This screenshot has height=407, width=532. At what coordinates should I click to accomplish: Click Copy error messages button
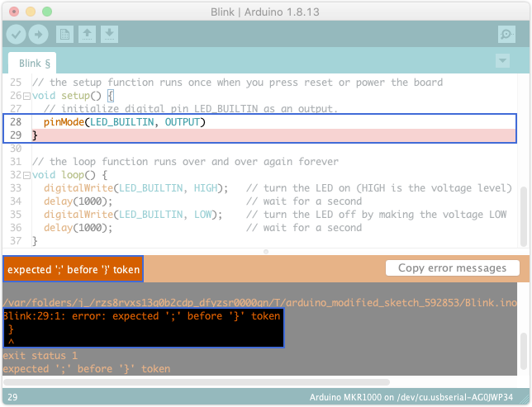[x=452, y=268]
